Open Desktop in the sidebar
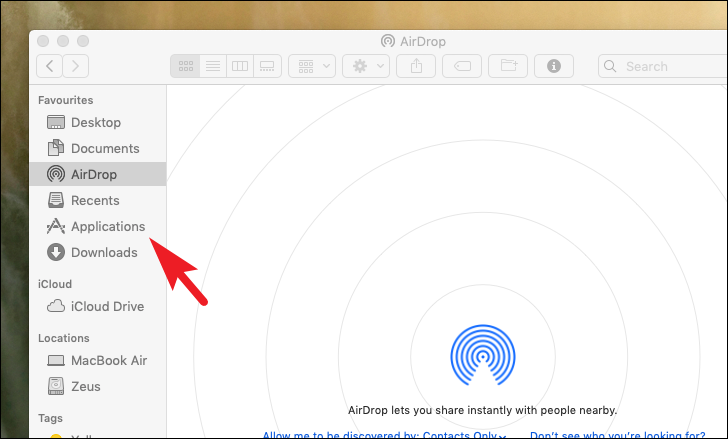 coord(98,123)
